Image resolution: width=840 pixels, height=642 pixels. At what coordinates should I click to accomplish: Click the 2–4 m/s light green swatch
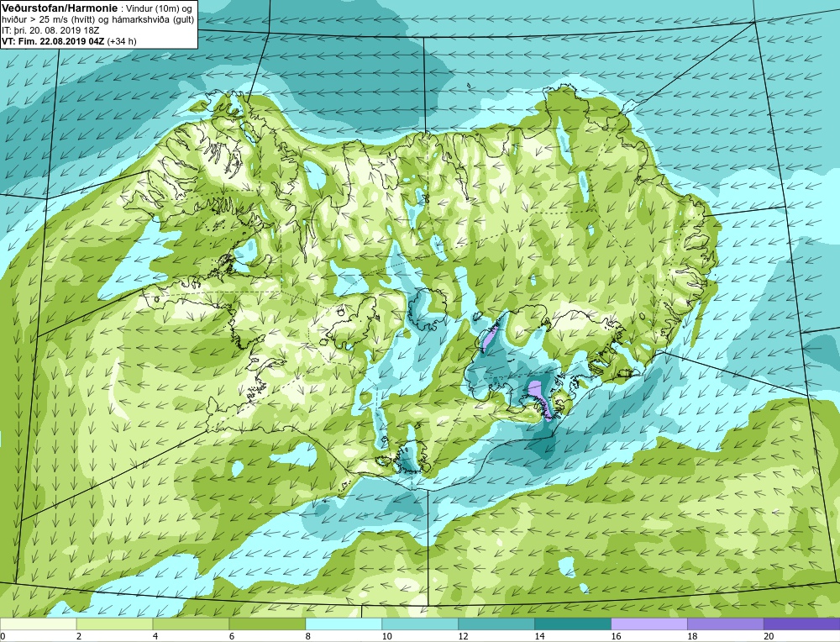click(x=114, y=624)
